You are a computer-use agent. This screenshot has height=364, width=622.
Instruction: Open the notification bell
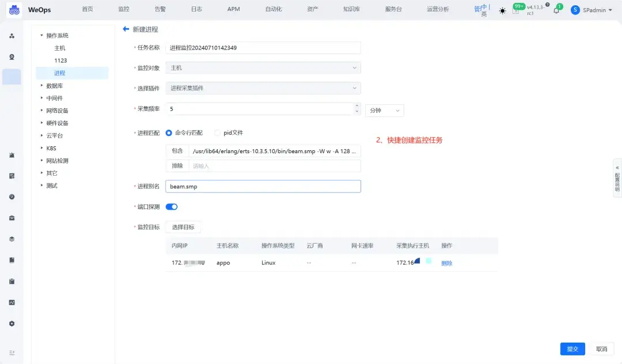point(556,11)
